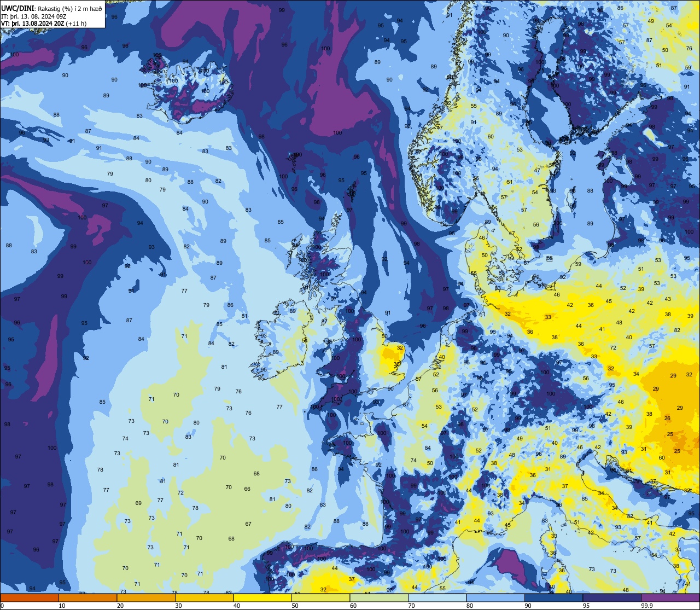
Task: Click the 0–10 dark orange legend segment
Action: tap(30, 598)
